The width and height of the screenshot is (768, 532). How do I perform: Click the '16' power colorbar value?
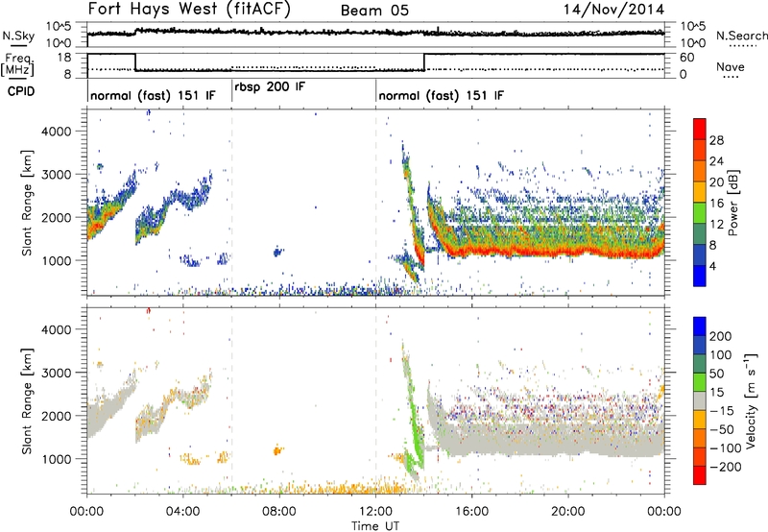point(716,204)
